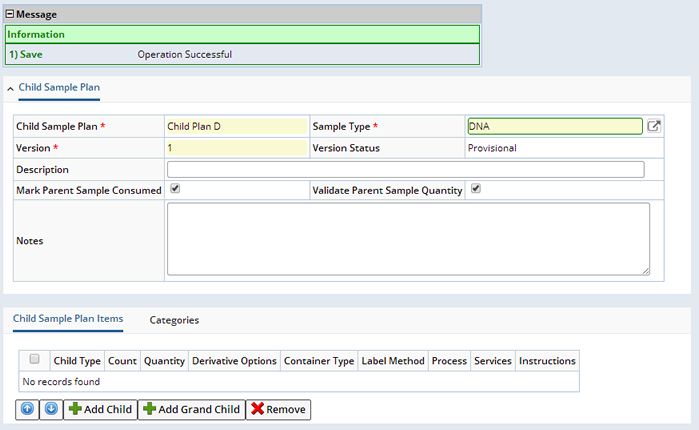Collapse the Child Sample Plan section chevron
This screenshot has height=430, width=699.
click(10, 89)
